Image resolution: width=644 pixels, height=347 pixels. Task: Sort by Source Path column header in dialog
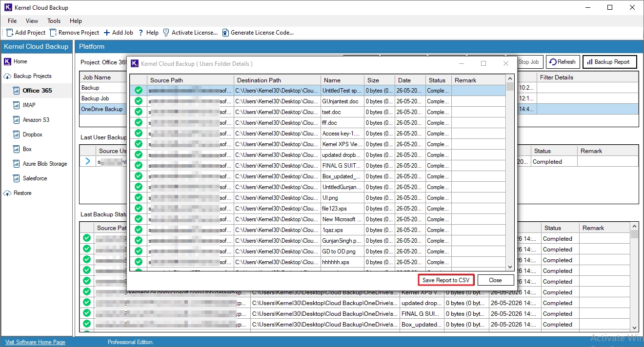[x=190, y=80]
